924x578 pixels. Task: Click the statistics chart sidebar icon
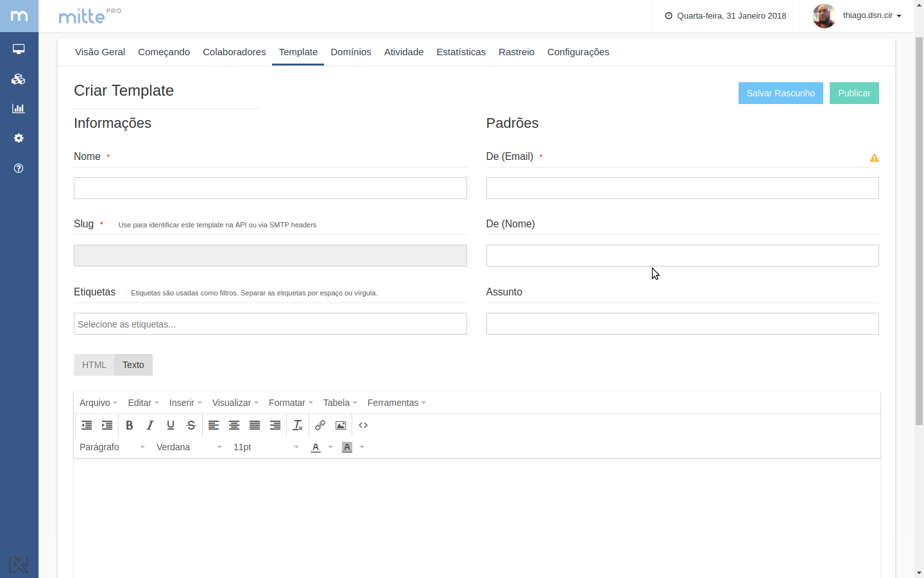tap(19, 109)
